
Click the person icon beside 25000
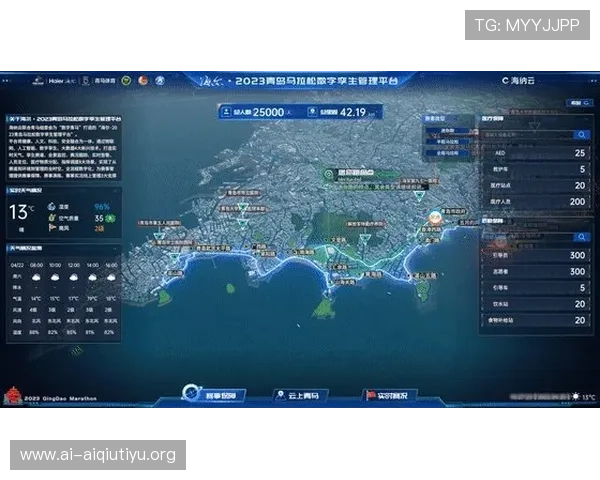(x=226, y=112)
